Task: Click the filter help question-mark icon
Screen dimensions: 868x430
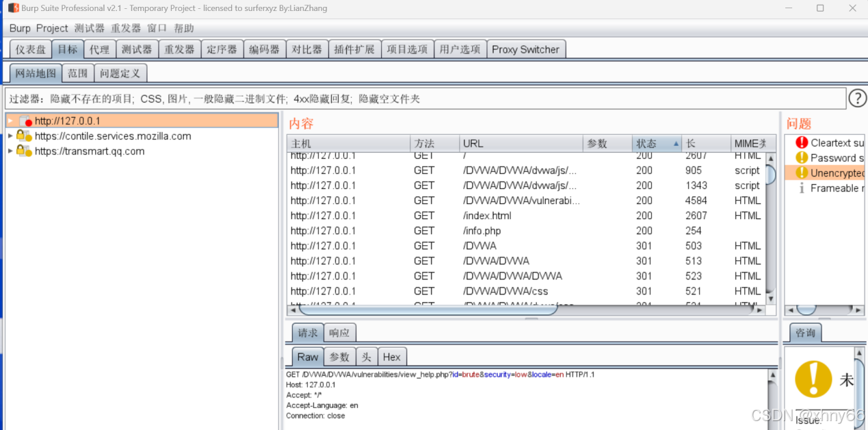Action: coord(857,99)
